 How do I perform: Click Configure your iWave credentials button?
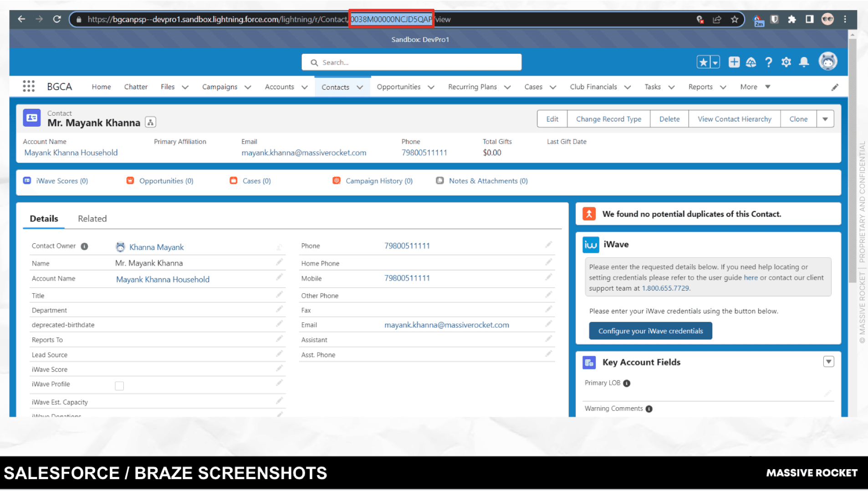pos(650,331)
